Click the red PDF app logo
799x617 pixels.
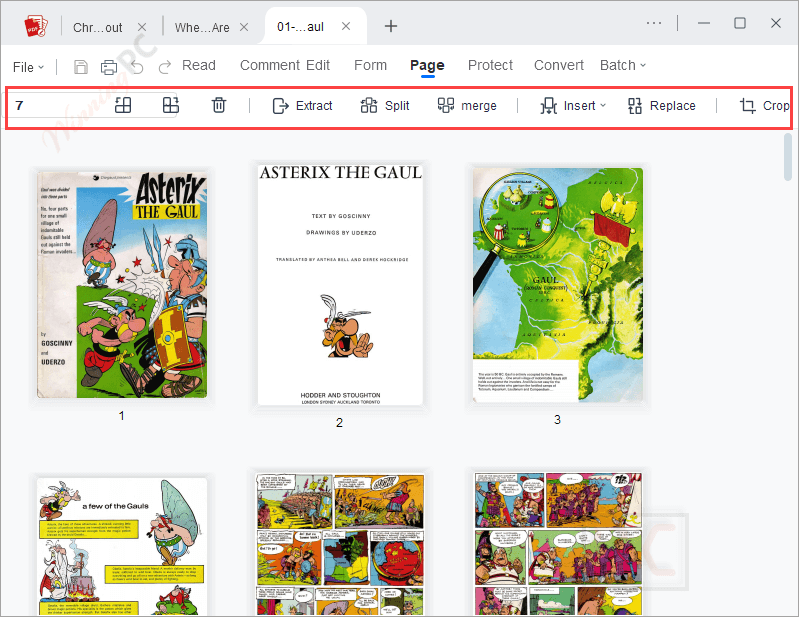(36, 26)
